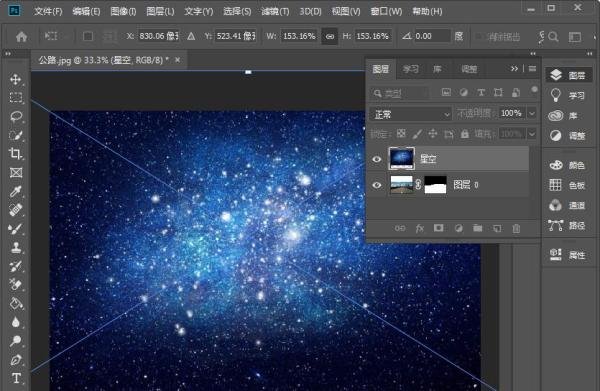
Task: Toggle mask link on 图层 0
Action: point(418,185)
